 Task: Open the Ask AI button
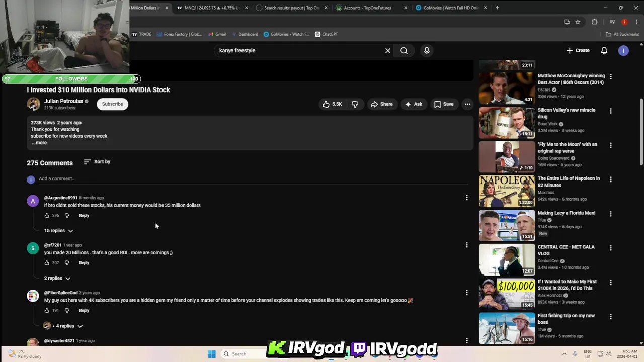click(413, 104)
